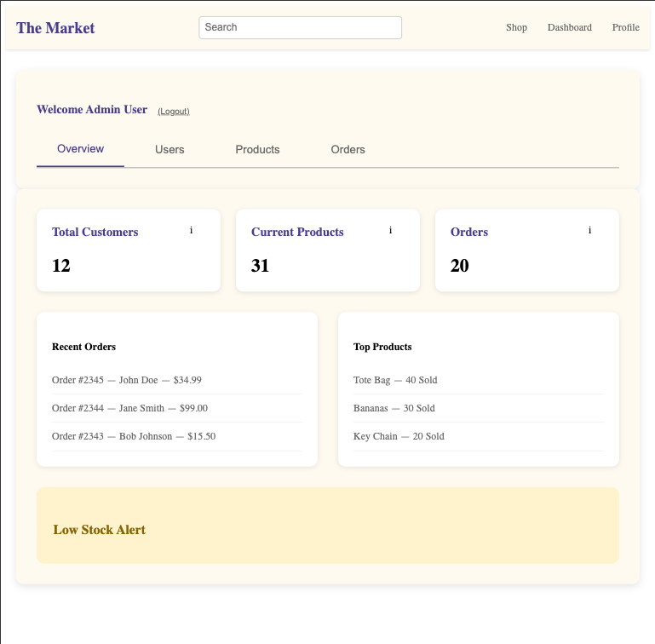Open the Profile navigation link
The image size is (655, 644).
[626, 27]
